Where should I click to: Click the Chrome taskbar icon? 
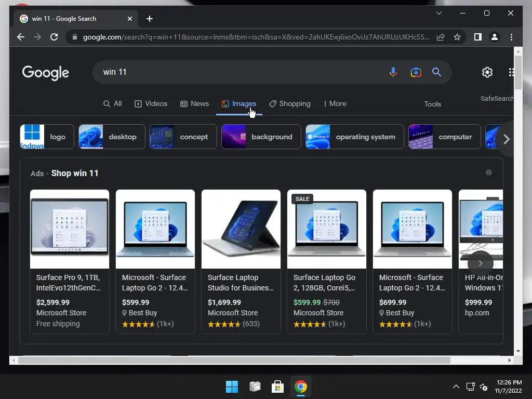coord(301,387)
